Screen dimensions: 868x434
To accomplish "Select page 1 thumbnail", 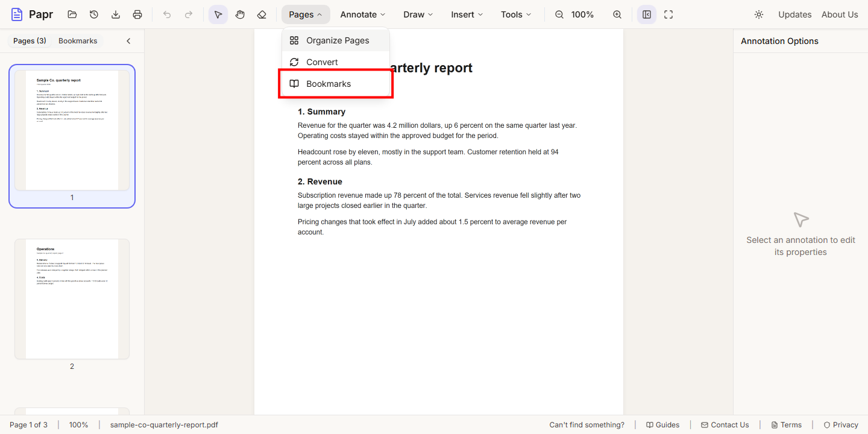I will click(72, 136).
